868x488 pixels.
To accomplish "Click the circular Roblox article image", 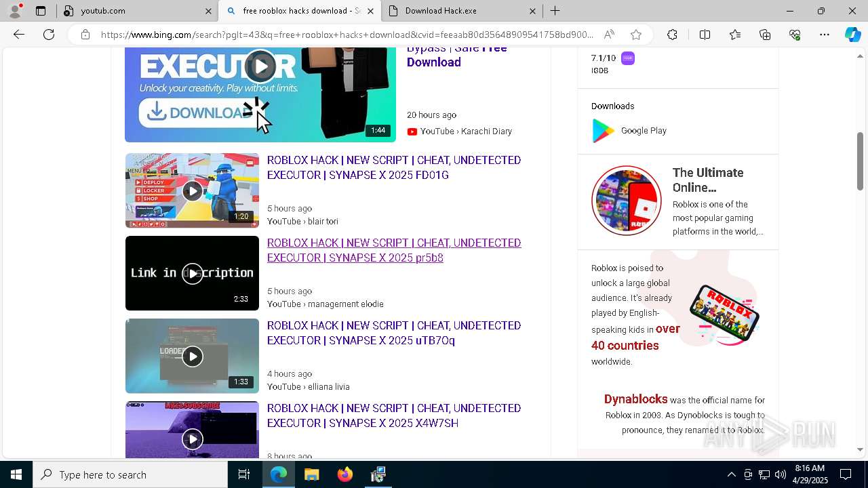I will 626,201.
